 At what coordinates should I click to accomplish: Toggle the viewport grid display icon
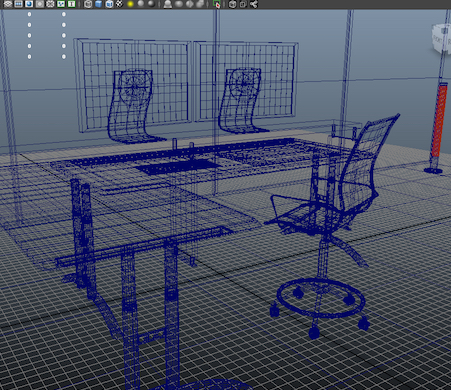coord(7,4)
